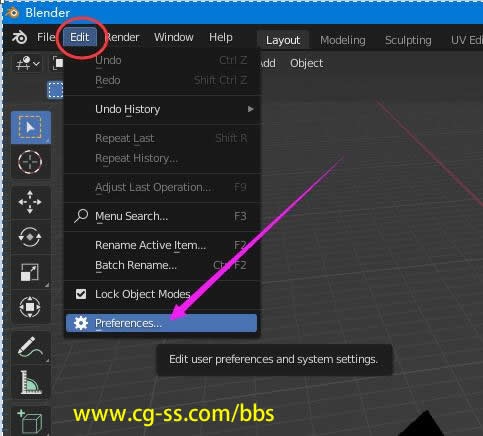
Task: Switch to the Modeling workspace tab
Action: 343,40
